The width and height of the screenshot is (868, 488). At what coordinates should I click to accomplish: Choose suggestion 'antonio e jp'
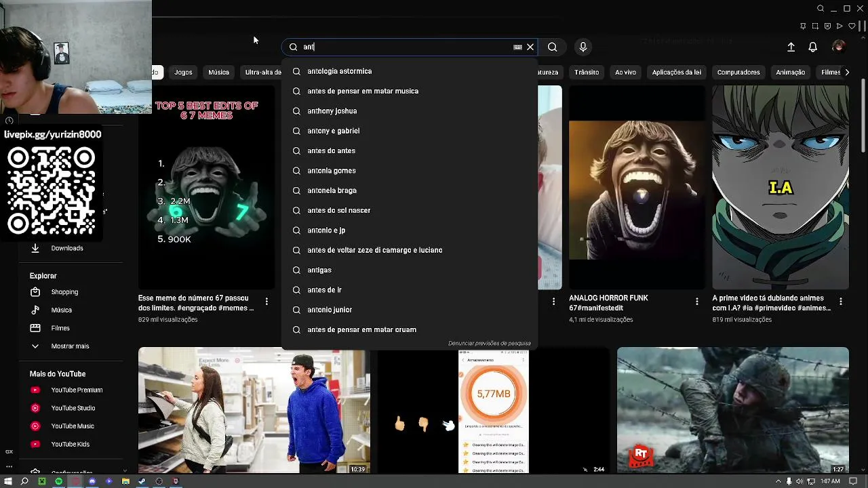tap(410, 230)
